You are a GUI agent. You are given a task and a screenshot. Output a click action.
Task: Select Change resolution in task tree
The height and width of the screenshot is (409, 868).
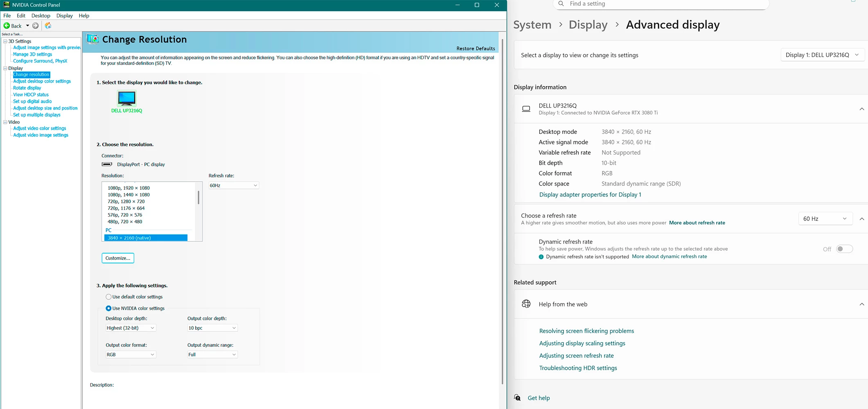(x=31, y=74)
